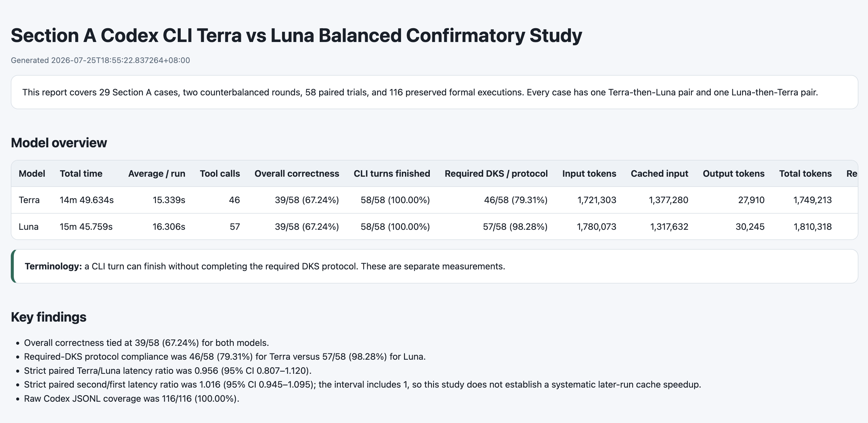The image size is (868, 423).
Task: Click the Model overview heading
Action: tap(59, 143)
